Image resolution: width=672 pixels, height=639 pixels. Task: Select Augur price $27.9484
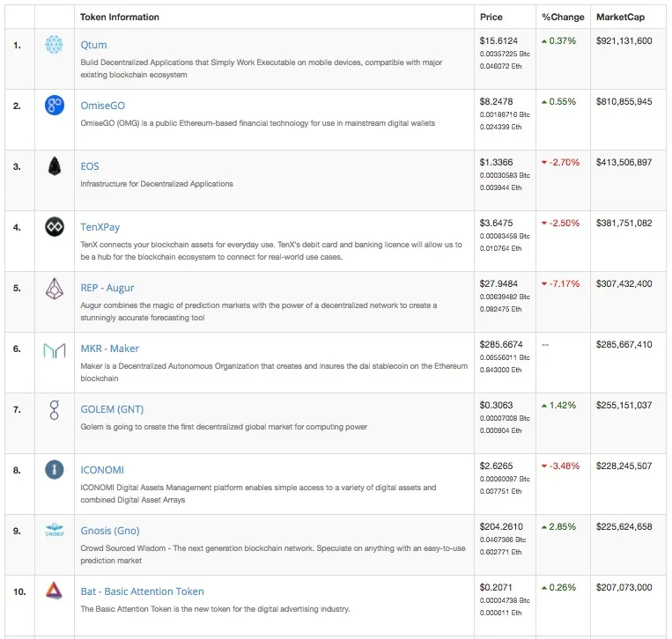[498, 283]
